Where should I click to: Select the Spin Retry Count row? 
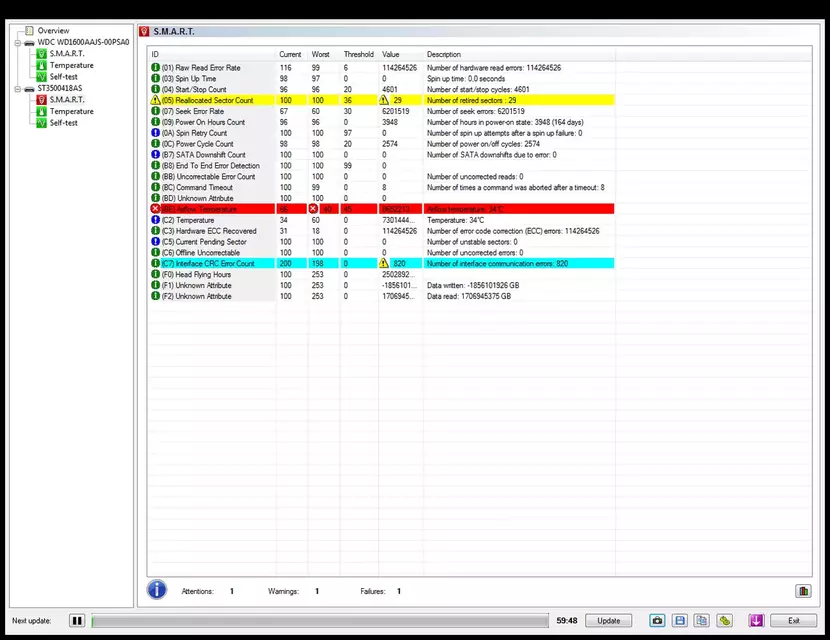[382, 133]
